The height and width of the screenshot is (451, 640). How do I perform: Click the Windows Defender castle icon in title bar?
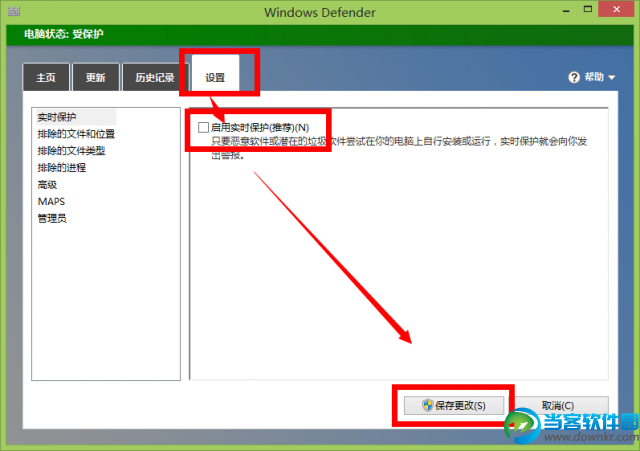pyautogui.click(x=14, y=11)
